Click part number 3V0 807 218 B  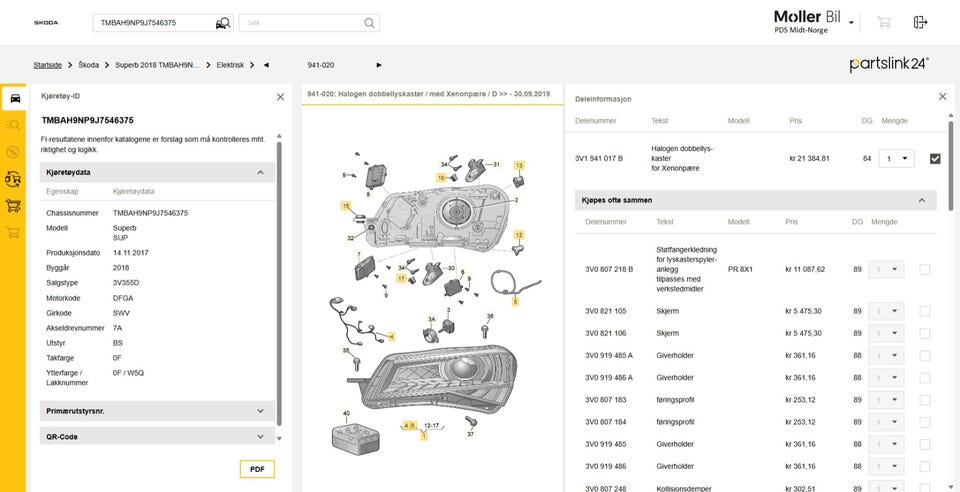point(609,269)
